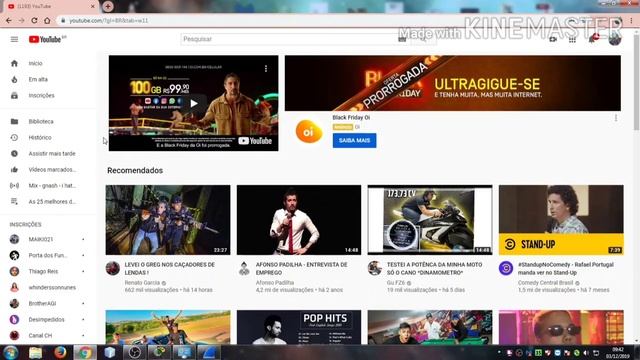Open Porta dos Fundos subscription channel
640x360 pixels.
(x=48, y=256)
